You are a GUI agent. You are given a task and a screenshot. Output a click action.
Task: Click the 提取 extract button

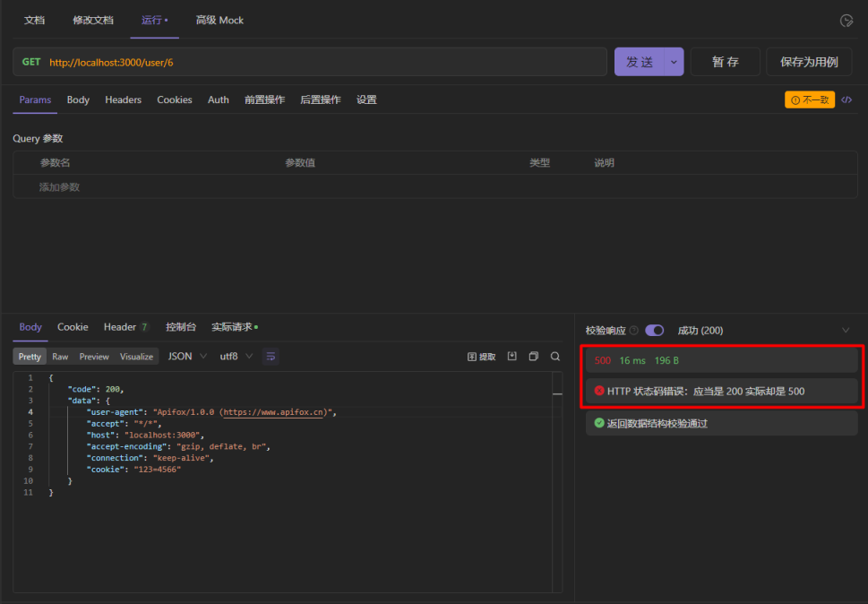482,357
